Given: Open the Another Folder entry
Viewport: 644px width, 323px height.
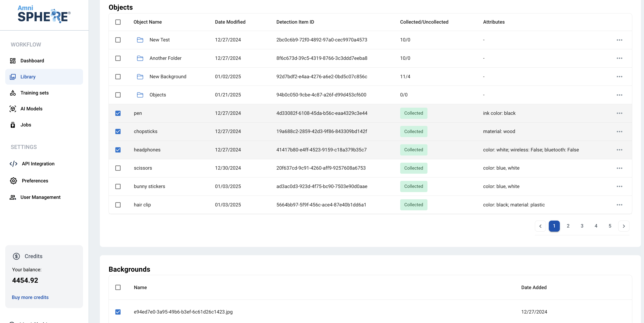Looking at the screenshot, I should point(165,58).
